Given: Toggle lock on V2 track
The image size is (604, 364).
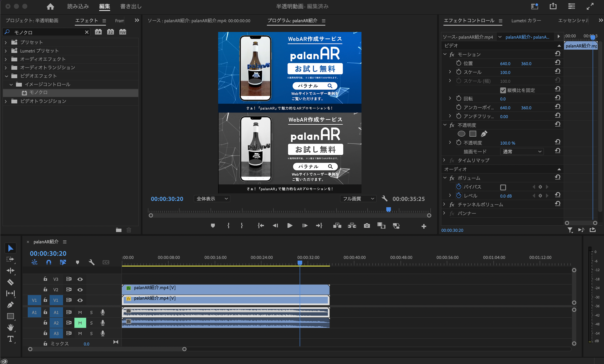Looking at the screenshot, I should tap(45, 289).
